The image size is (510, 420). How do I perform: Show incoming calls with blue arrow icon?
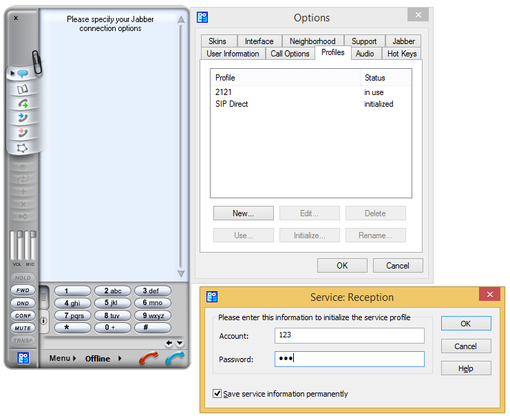23,118
